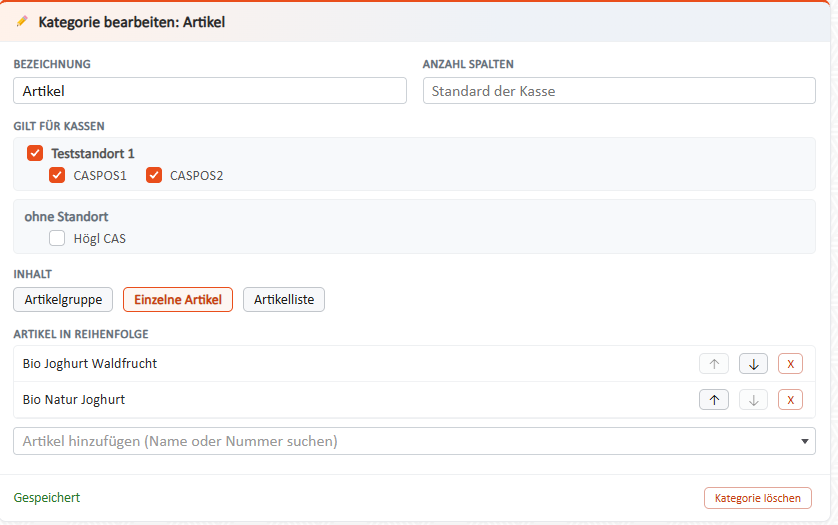Click the CASPOS2 label text
The image size is (838, 525).
pyautogui.click(x=197, y=176)
